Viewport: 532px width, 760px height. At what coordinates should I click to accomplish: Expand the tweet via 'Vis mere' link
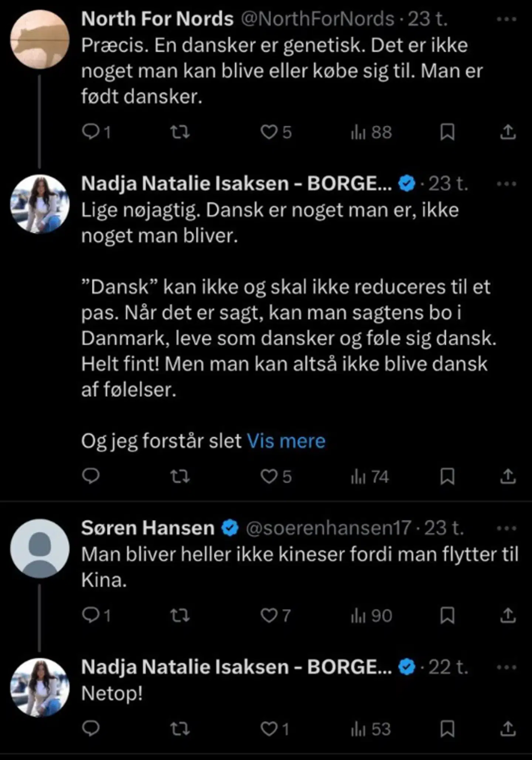(287, 440)
